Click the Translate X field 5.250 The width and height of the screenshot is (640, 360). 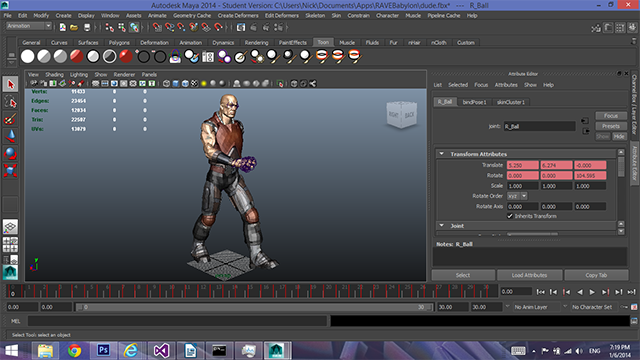[522, 165]
